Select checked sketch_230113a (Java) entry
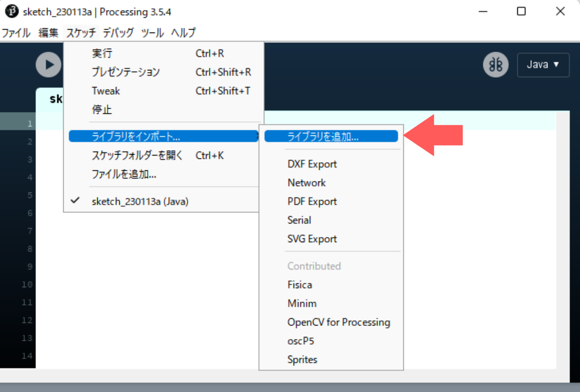Image resolution: width=580 pixels, height=392 pixels. [x=164, y=202]
